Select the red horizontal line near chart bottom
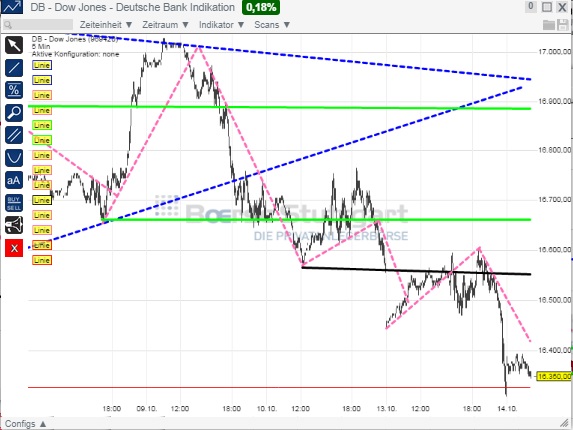Screen dimensions: 573x430 pyautogui.click(x=279, y=387)
